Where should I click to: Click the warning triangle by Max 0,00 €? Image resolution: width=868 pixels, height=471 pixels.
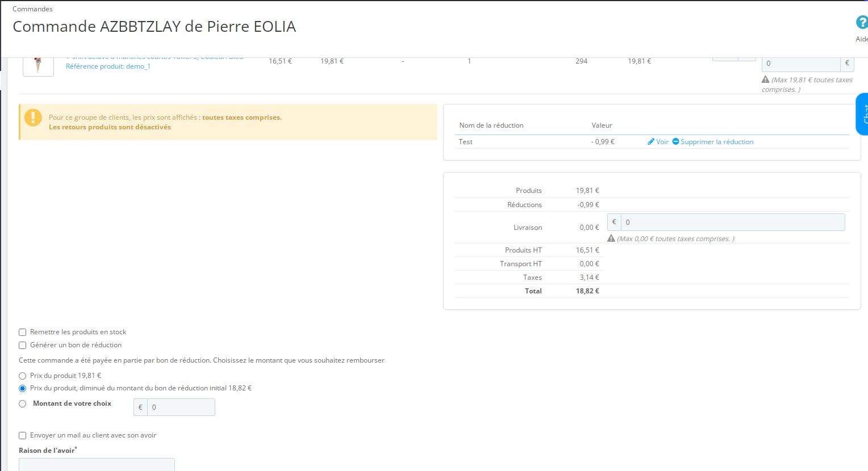tap(611, 239)
